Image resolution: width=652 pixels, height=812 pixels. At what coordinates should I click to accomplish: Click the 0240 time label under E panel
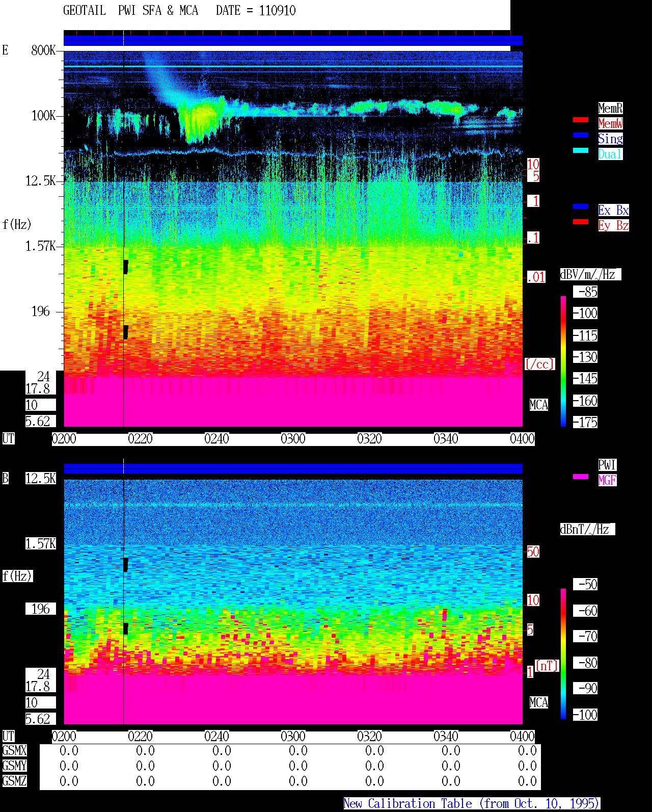[216, 439]
